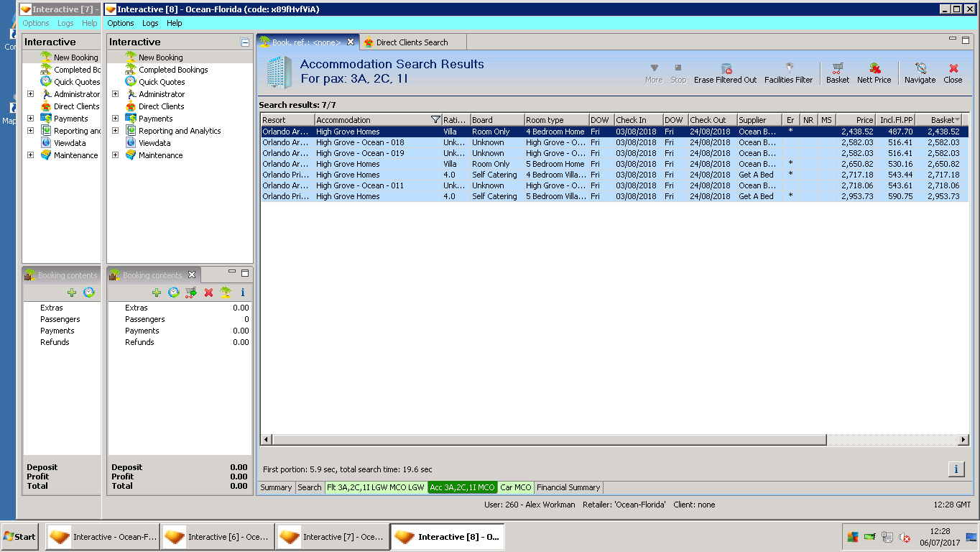Click green plus icon in Interactive [8] Booking contents
Image resolution: width=980 pixels, height=552 pixels.
(x=157, y=293)
